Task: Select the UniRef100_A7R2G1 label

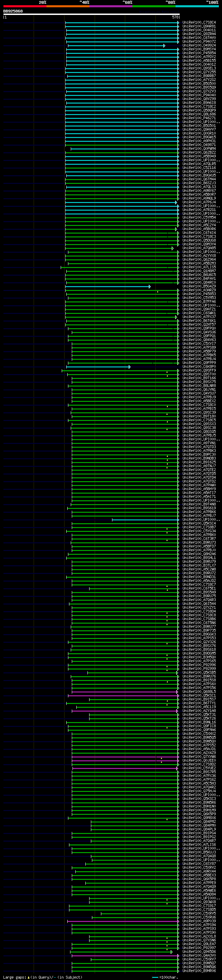Action: [199, 210]
